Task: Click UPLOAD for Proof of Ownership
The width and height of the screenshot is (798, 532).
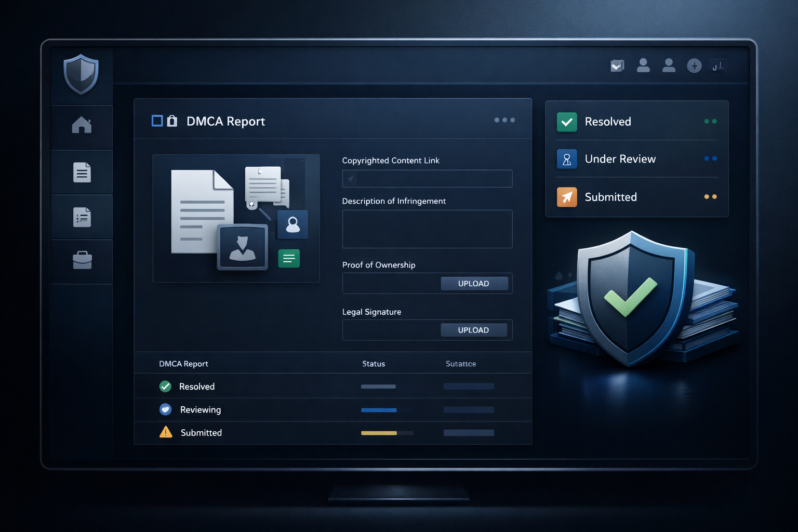Action: point(474,284)
